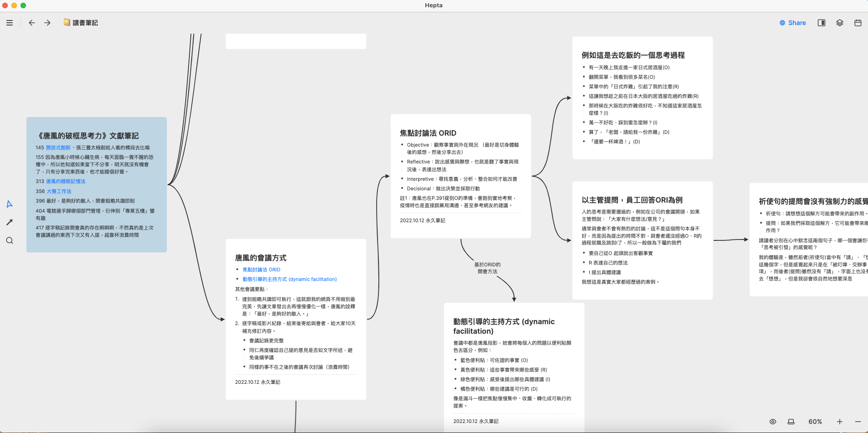868x433 pixels.
Task: Select the blue cursor selection tool
Action: click(10, 204)
